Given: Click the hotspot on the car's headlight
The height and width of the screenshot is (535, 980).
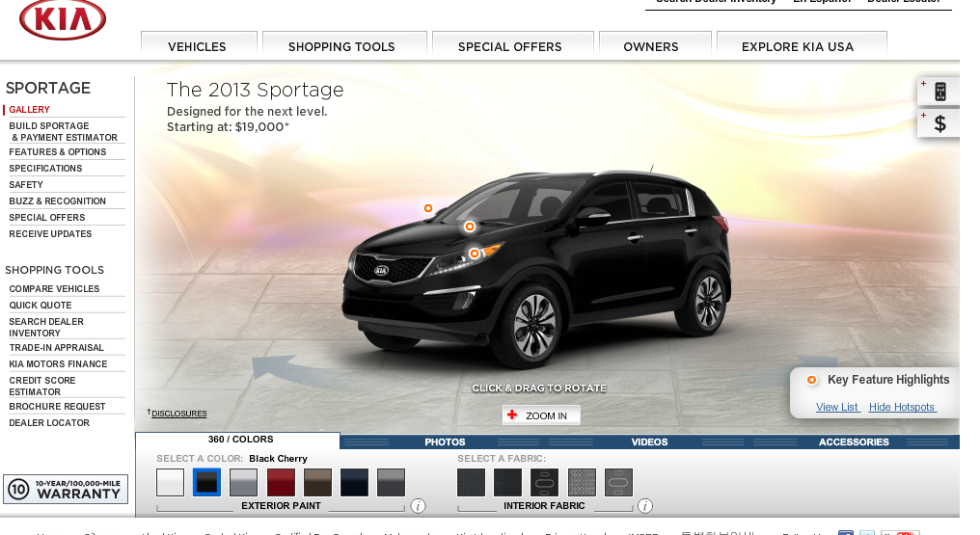Looking at the screenshot, I should pos(474,254).
